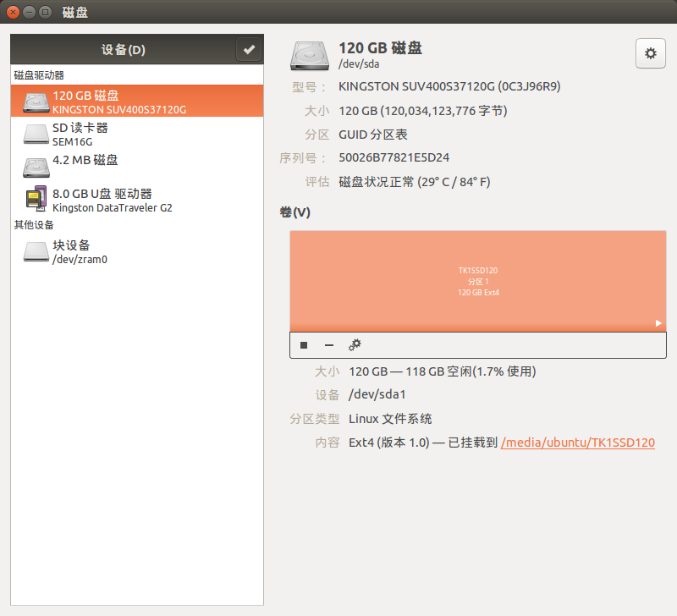
Task: Click the USB flash drive icon
Action: tap(36, 199)
